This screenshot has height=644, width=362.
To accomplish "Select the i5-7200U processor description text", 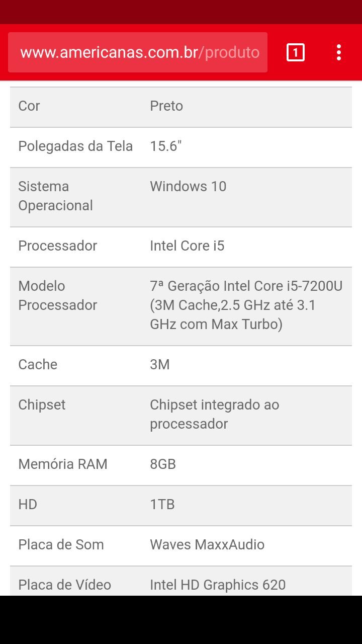I will coord(246,305).
